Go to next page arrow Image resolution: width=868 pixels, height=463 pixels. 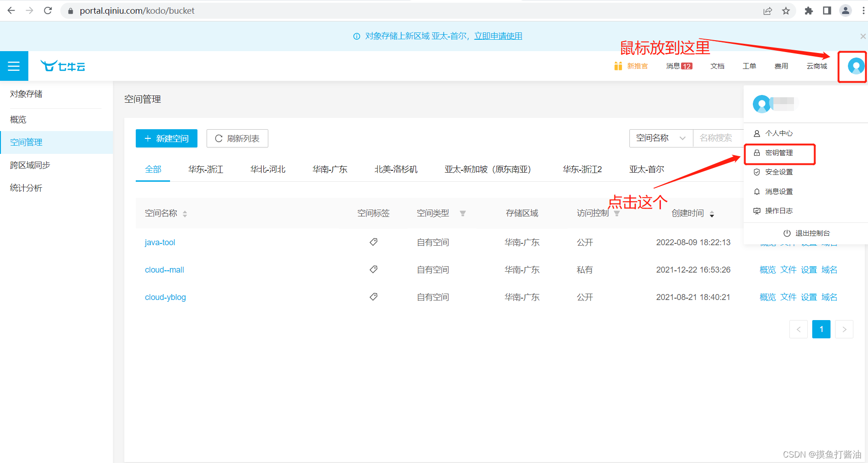tap(844, 329)
